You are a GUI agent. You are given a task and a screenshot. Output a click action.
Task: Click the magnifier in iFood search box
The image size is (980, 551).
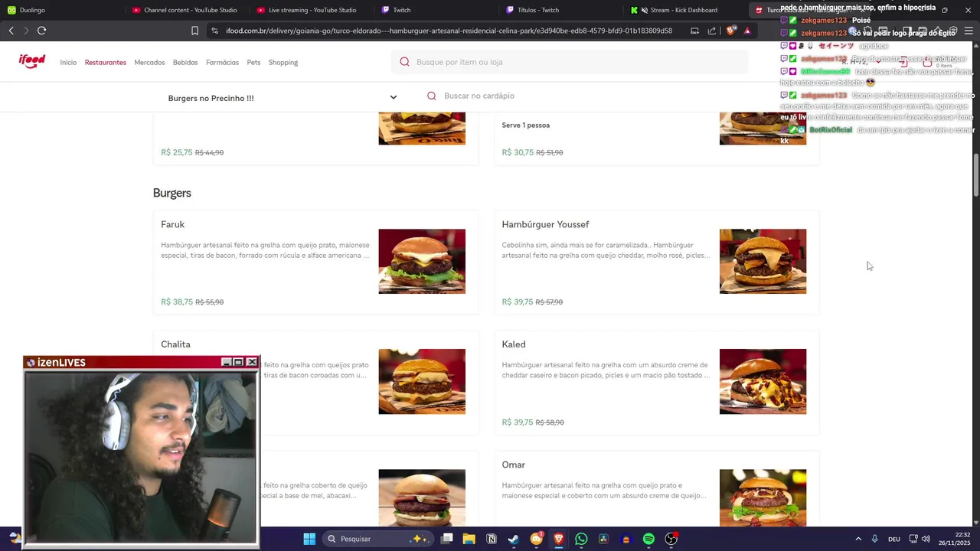[404, 62]
